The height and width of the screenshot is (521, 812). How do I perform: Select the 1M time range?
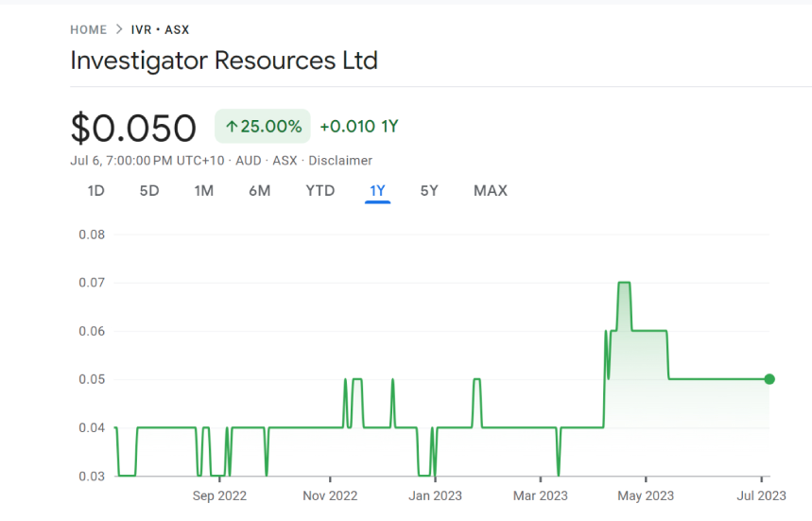204,191
